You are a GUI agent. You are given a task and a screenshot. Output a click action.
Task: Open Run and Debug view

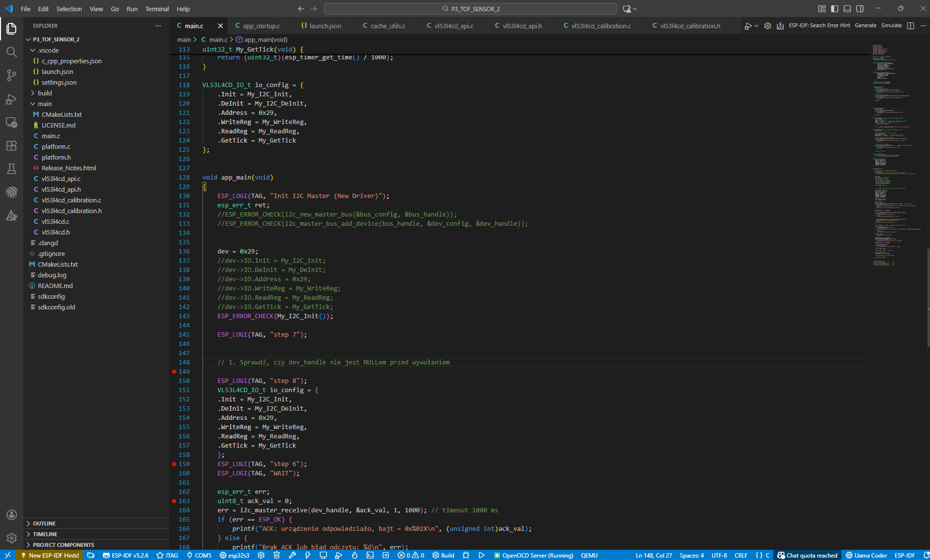tap(12, 99)
